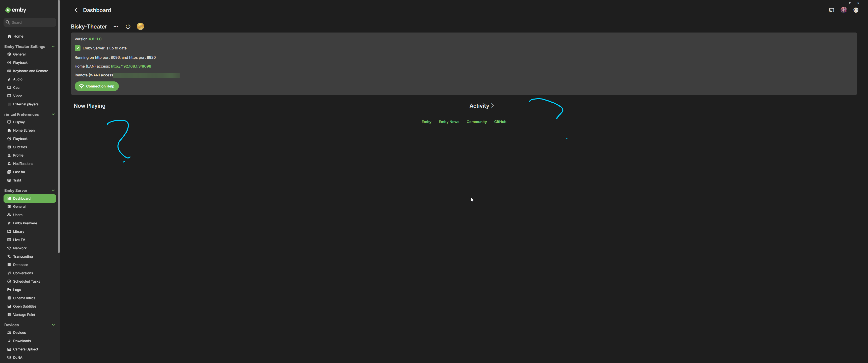Open Home Screen preferences
Screen dimensions: 868x363
tap(30, 131)
